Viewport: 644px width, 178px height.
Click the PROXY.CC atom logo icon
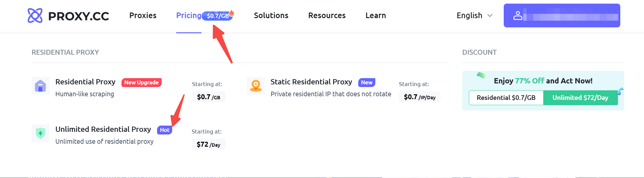tap(35, 15)
